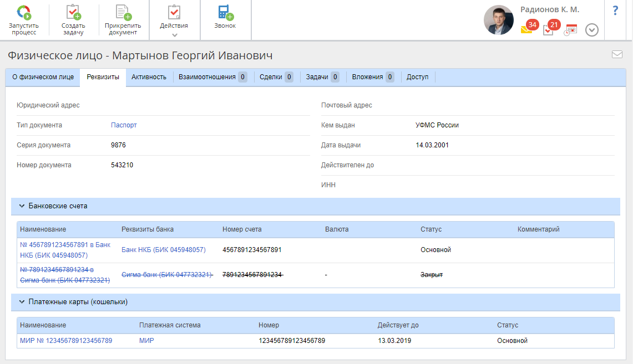Click the Создать задачу toolbar icon
Viewport: 633px width, 364px height.
73,12
